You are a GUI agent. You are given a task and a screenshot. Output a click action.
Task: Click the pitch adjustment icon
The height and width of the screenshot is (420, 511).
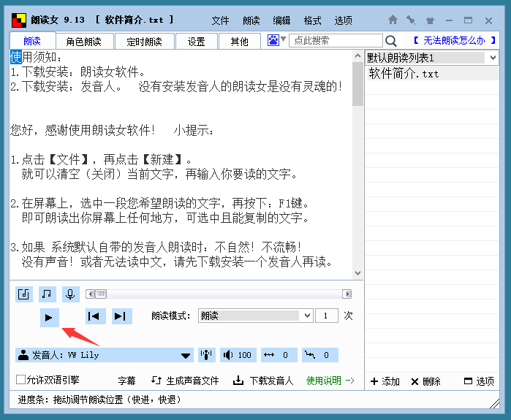coord(320,355)
